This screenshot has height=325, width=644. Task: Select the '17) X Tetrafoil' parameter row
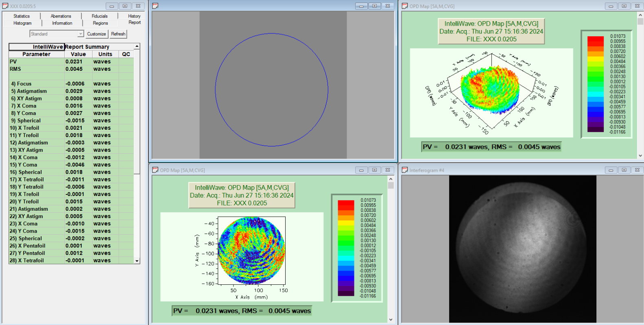[71, 179]
